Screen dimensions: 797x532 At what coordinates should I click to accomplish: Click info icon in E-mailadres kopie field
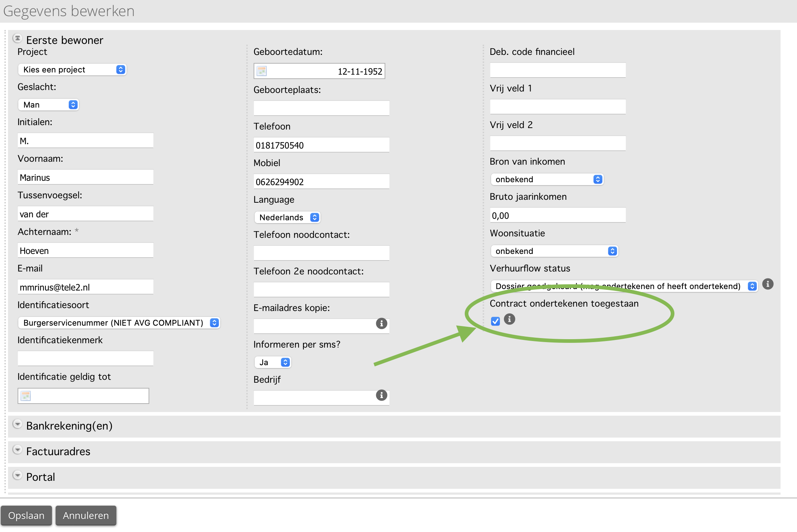pos(381,323)
